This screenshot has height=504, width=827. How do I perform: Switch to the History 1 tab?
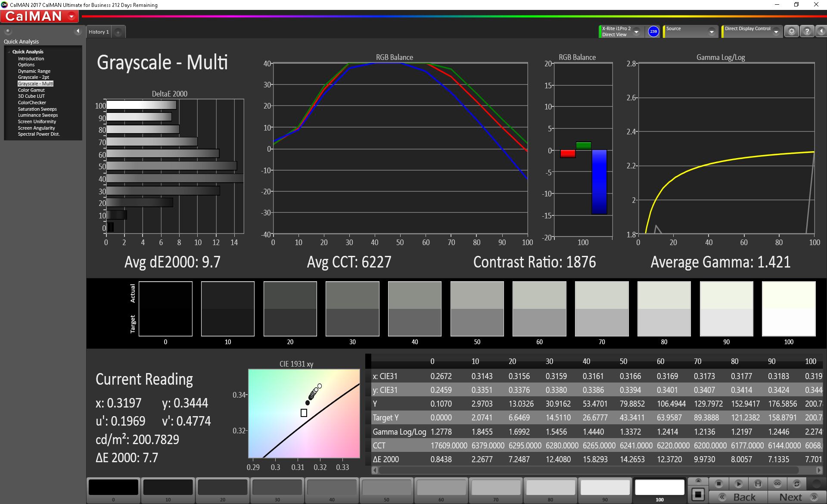(99, 32)
